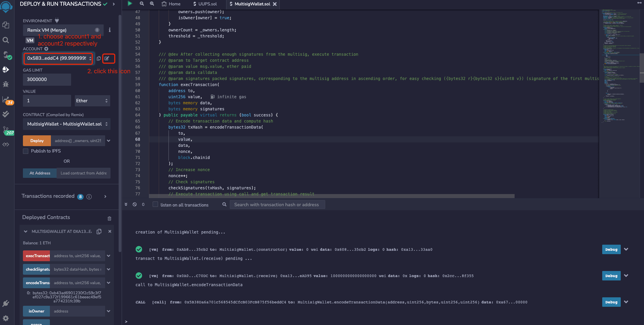Image resolution: width=644 pixels, height=325 pixels.
Task: Enable the Publish to IPFS checkbox
Action: 26,151
